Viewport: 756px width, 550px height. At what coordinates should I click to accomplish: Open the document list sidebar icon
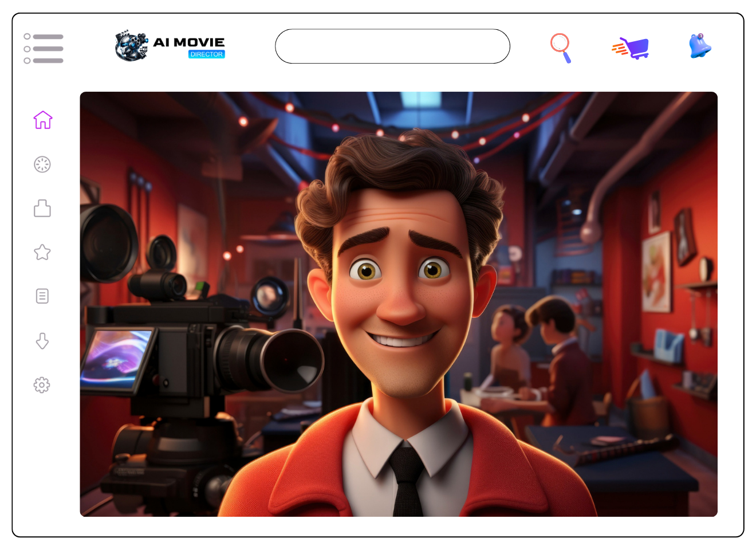[42, 296]
